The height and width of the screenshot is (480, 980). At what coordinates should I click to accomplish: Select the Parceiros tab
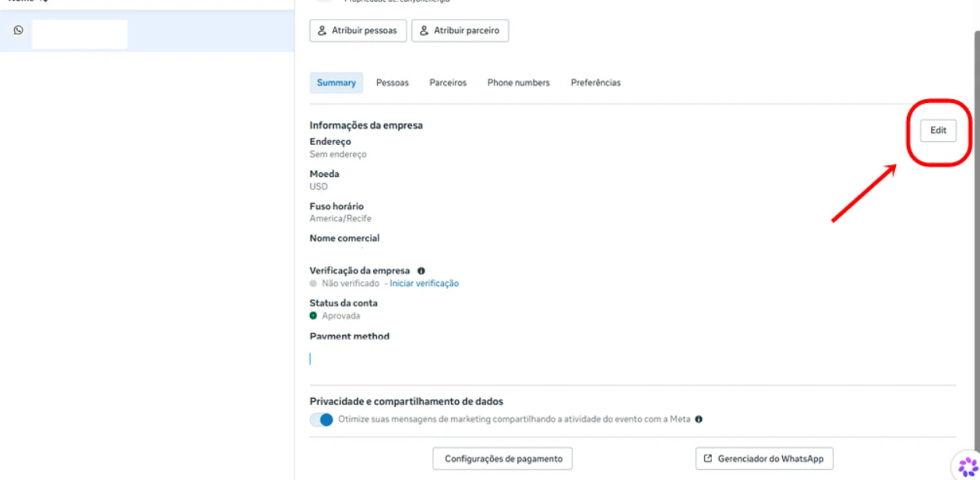[448, 83]
